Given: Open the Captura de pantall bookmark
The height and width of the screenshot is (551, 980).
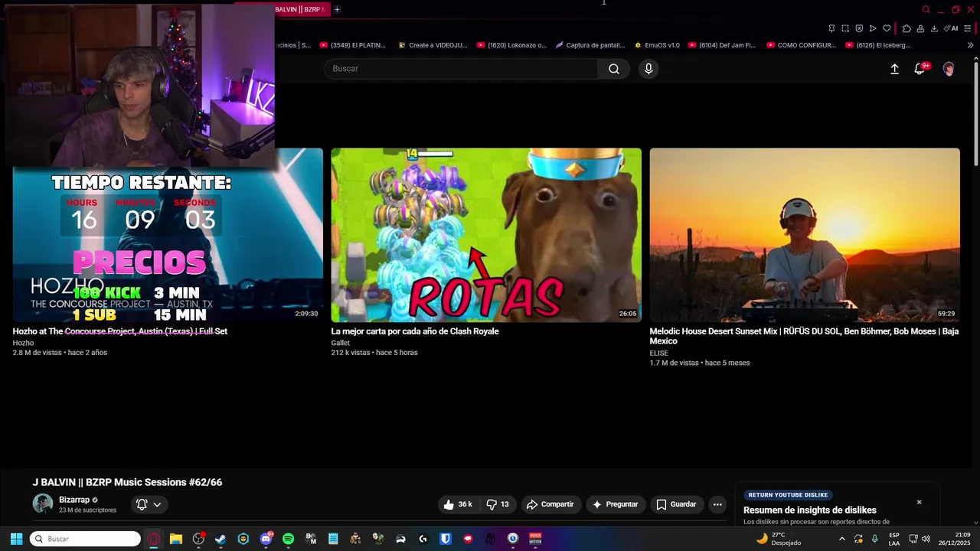Looking at the screenshot, I should pos(590,45).
